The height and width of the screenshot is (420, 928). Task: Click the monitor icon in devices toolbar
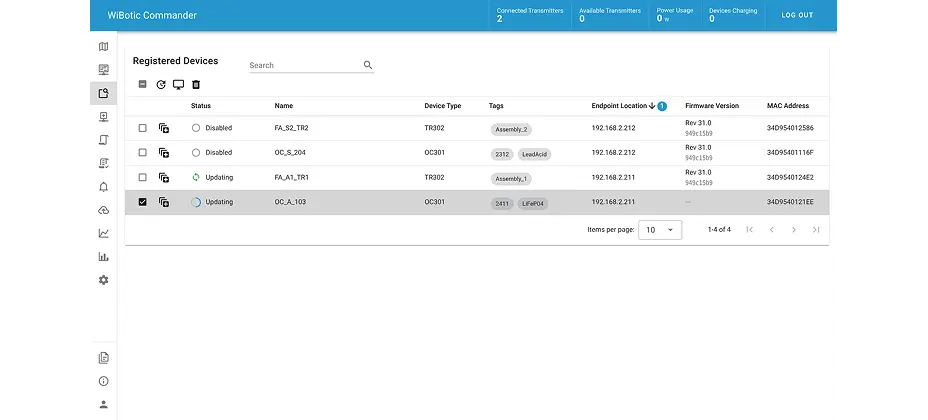[178, 85]
